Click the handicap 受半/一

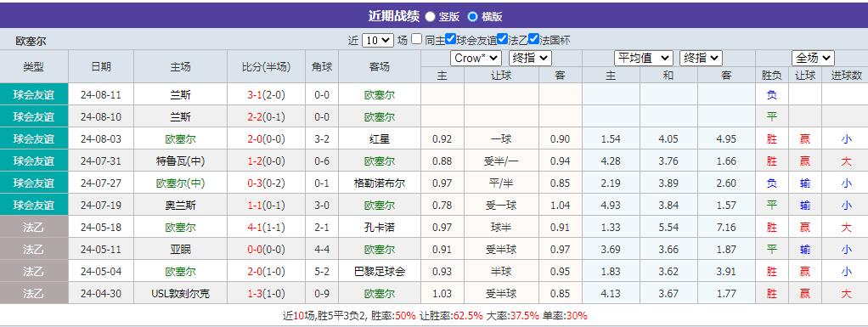click(501, 161)
